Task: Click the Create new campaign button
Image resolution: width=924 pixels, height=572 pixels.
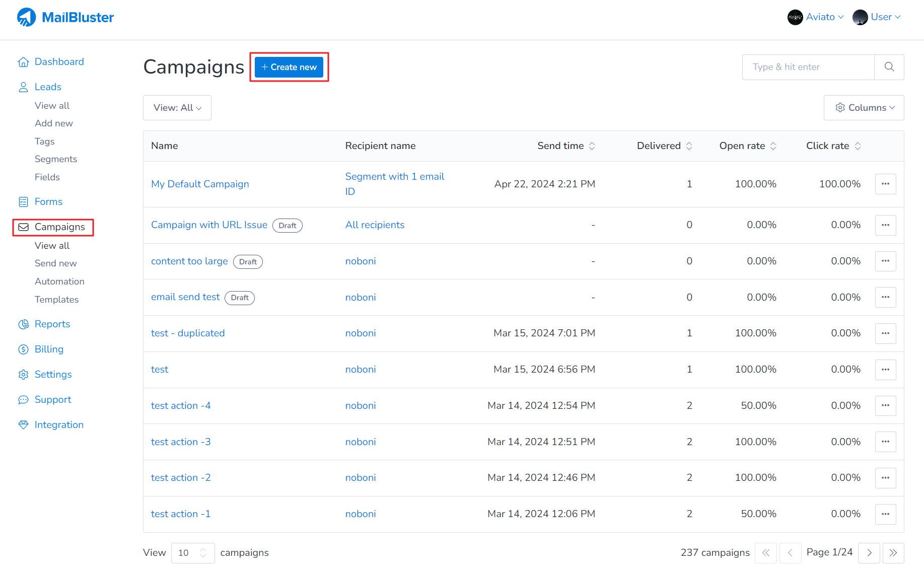Action: coord(289,67)
